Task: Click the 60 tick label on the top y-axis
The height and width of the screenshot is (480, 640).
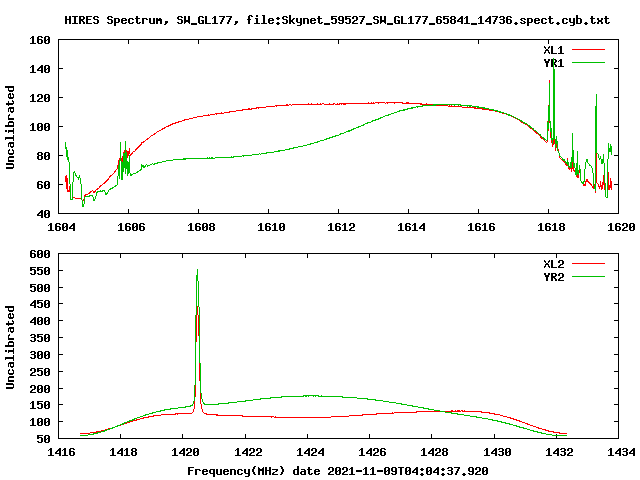Action: click(44, 185)
